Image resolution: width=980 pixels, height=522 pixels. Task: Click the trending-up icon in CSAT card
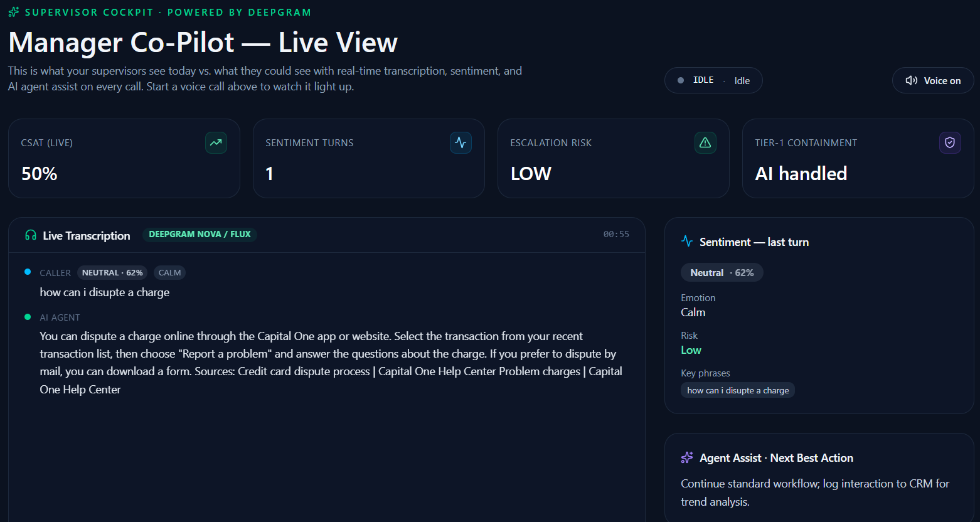(216, 142)
